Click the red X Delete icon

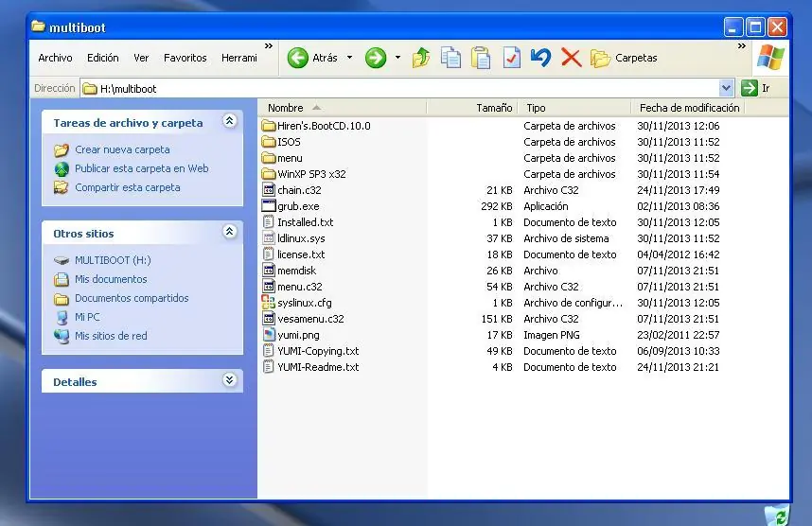(x=572, y=58)
